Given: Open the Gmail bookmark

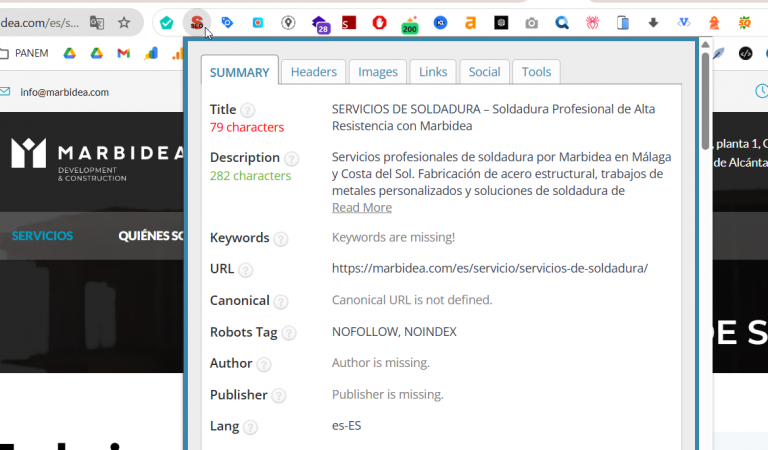Looking at the screenshot, I should click(x=123, y=53).
